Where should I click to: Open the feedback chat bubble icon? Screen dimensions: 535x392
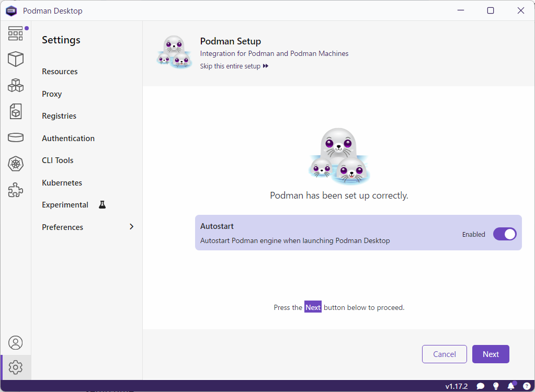480,386
